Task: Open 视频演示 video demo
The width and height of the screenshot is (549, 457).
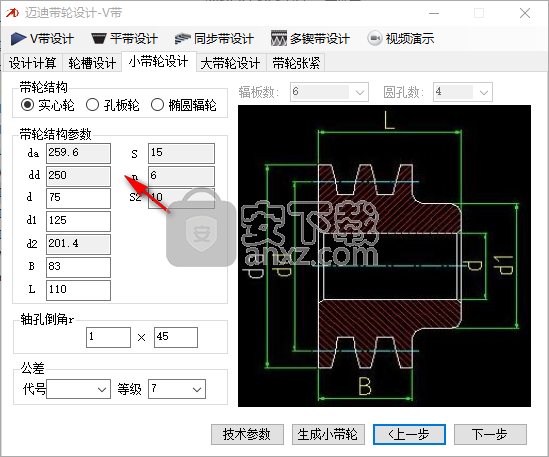Action: point(401,39)
